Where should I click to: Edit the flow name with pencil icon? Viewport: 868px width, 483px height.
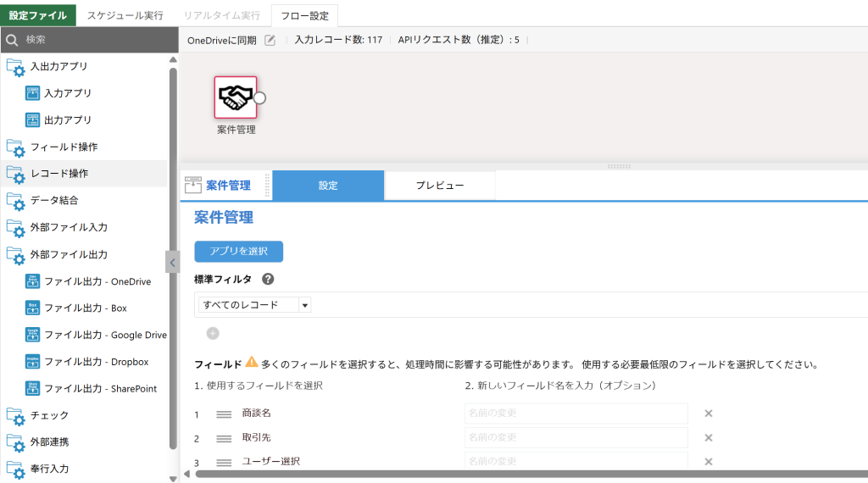click(x=270, y=40)
